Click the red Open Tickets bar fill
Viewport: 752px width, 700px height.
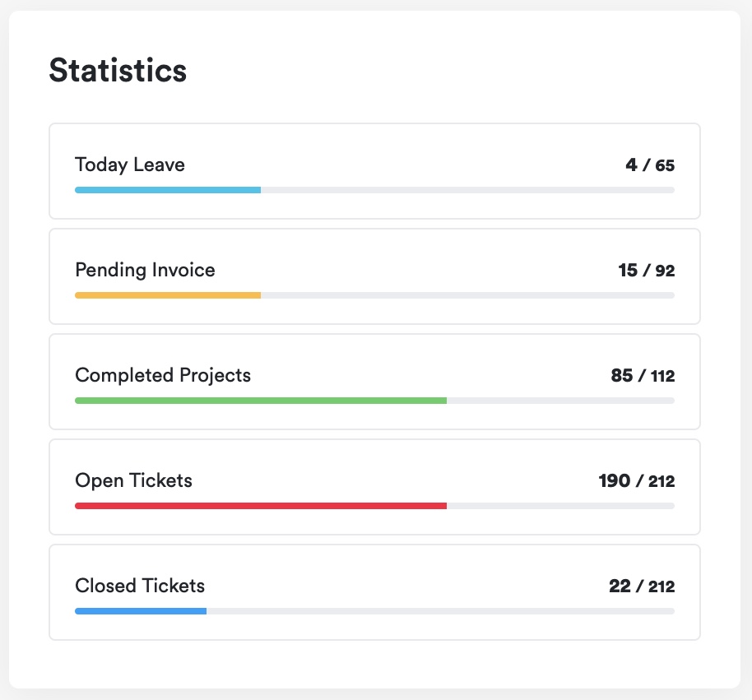pyautogui.click(x=261, y=506)
